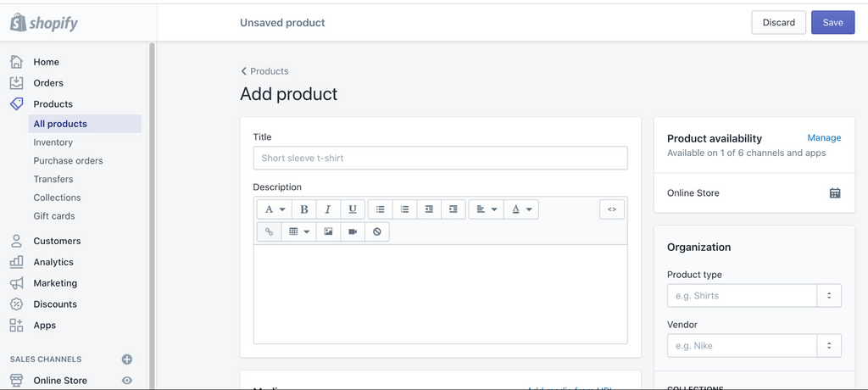
Task: Expand the Product type combo box
Action: [828, 296]
